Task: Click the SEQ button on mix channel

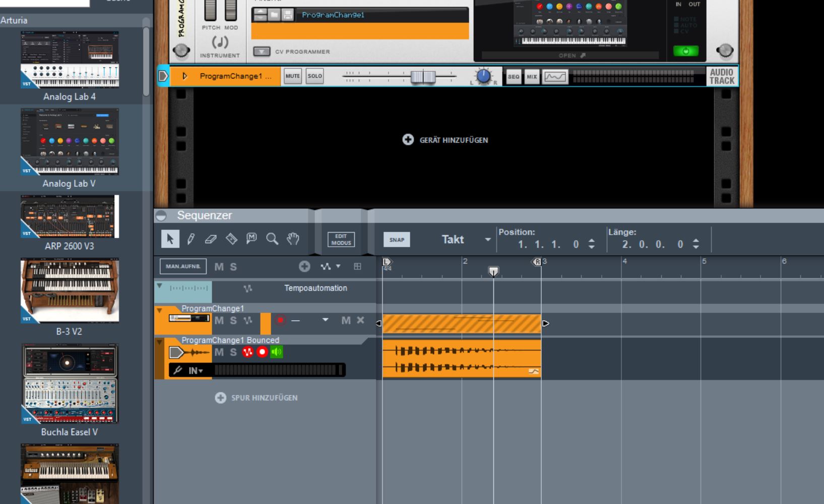Action: (x=513, y=77)
